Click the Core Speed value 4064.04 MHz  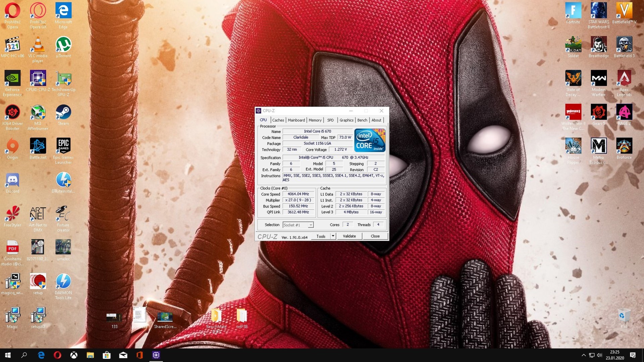point(298,194)
